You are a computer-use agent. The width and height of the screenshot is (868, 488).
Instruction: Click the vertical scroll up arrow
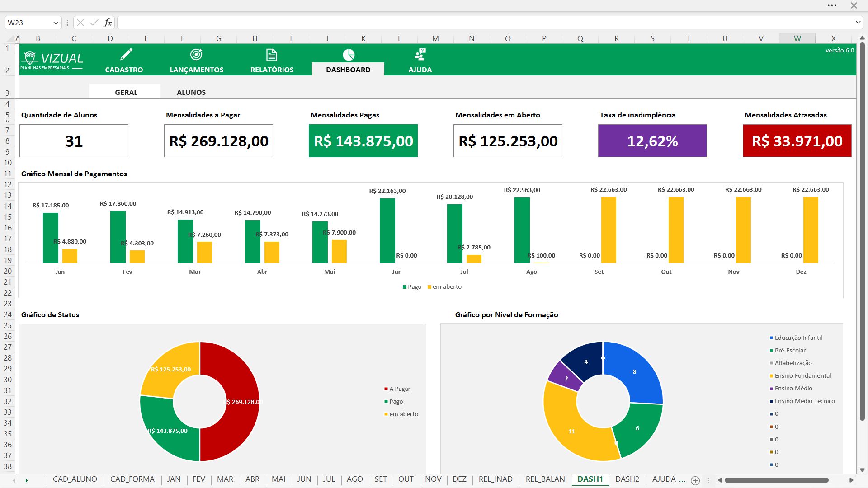(862, 38)
